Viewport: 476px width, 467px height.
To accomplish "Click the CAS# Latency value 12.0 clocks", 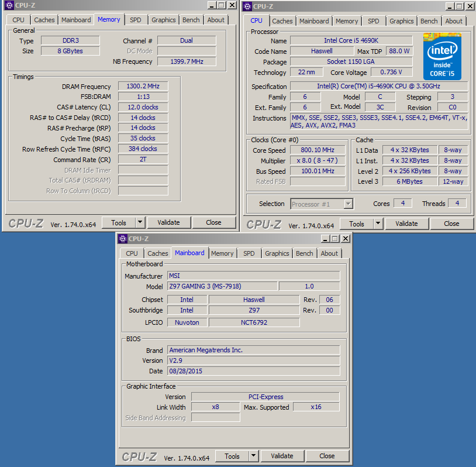I will 143,107.
